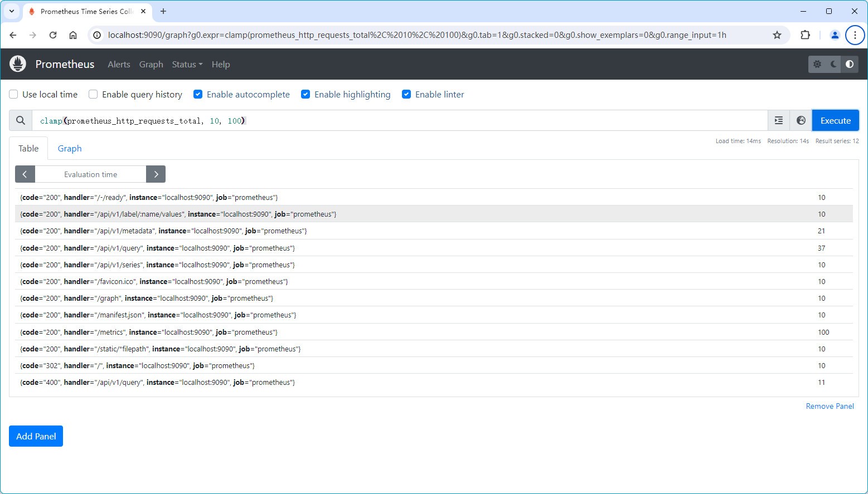Uncheck Enable linter

point(406,94)
